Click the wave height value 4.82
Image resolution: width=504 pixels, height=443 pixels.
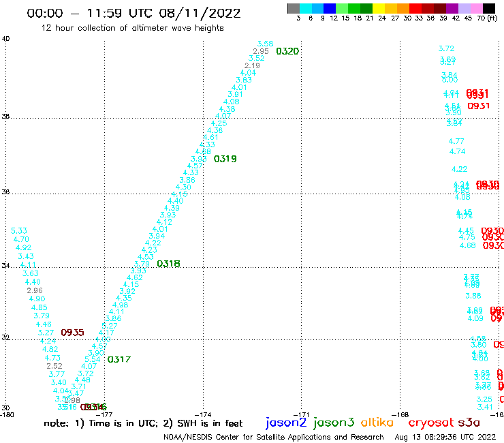[50, 349]
